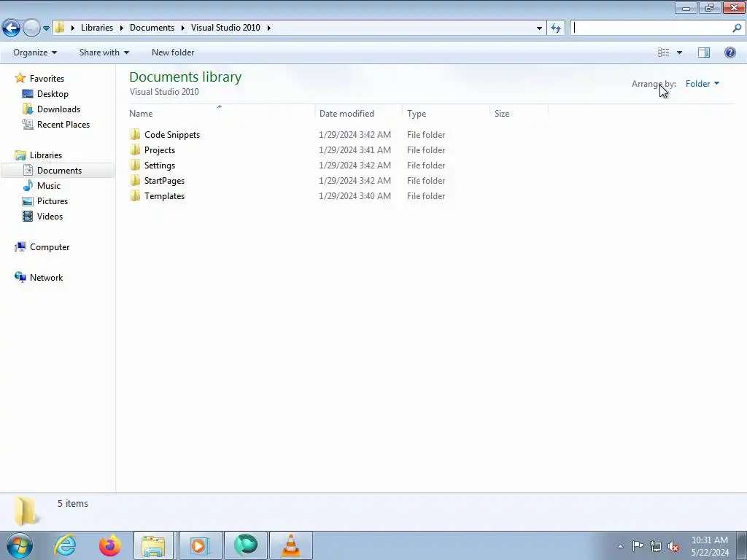Open the view options dropdown arrow
Screen dimensions: 747x560
(679, 52)
